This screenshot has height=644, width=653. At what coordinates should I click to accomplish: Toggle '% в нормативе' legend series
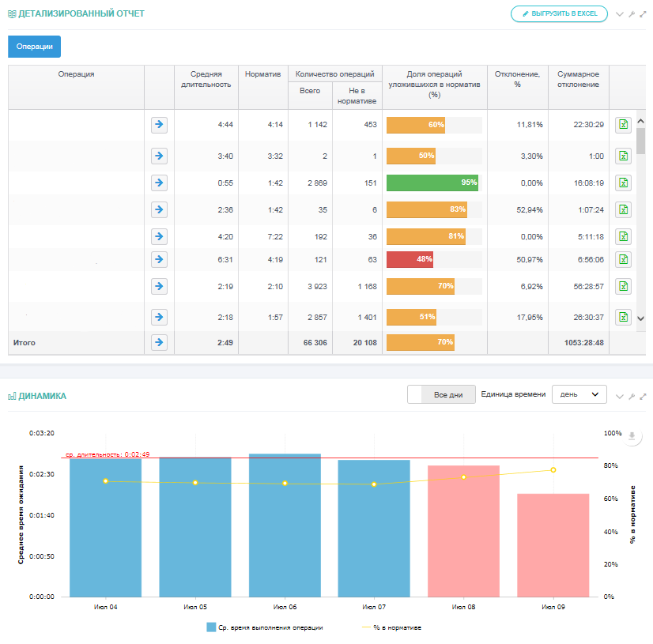(x=391, y=627)
